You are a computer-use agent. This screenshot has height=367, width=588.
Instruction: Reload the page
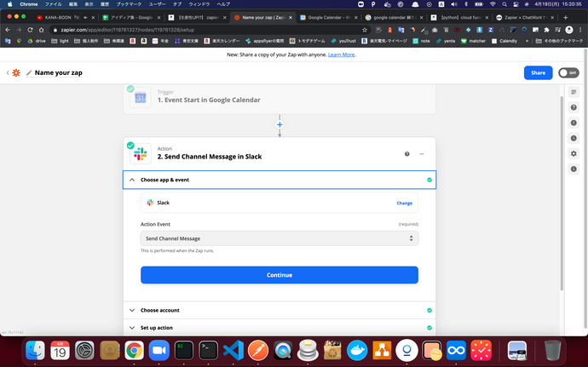[30, 30]
